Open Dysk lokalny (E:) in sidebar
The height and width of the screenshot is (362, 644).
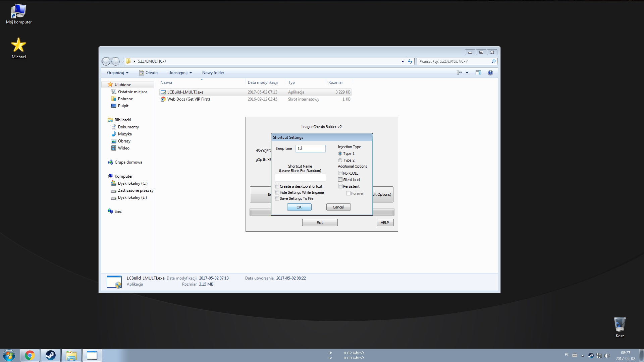coord(132,197)
